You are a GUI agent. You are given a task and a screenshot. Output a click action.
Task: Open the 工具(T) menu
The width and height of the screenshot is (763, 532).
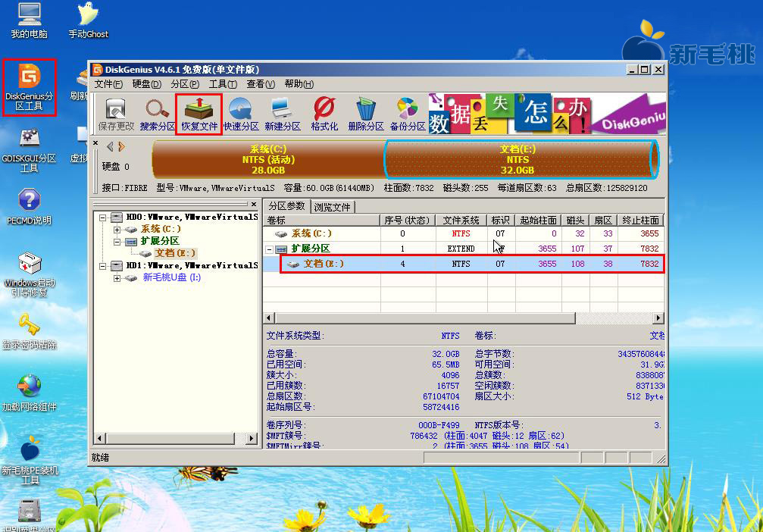pos(223,84)
